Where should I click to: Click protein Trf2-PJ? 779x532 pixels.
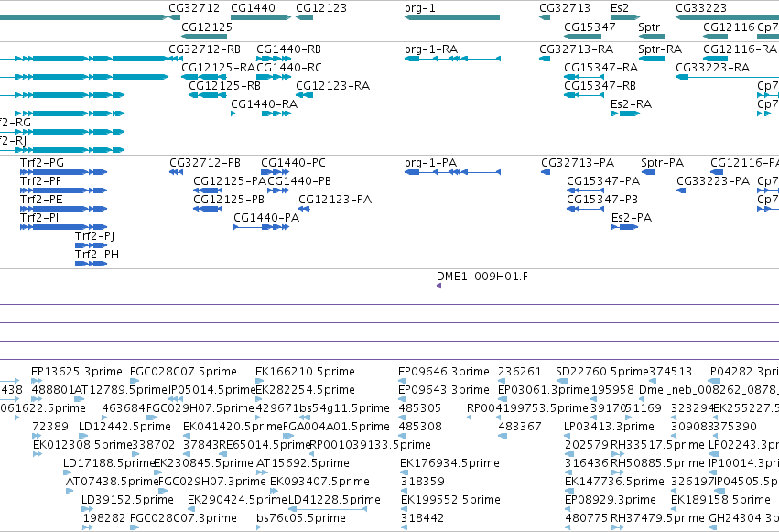tap(91, 246)
